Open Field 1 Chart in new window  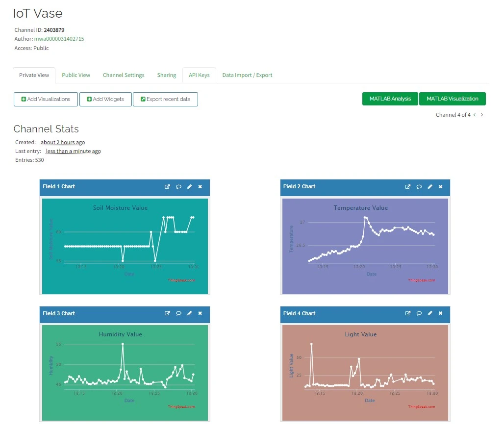click(167, 187)
